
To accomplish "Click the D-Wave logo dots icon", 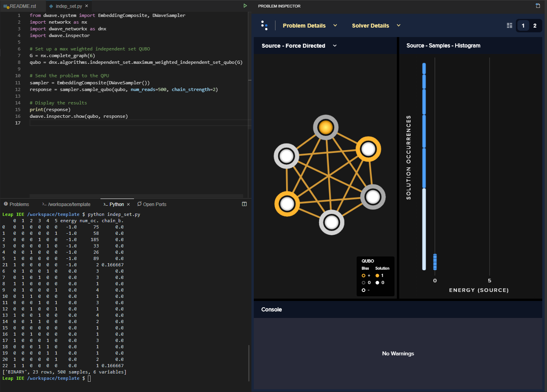I will click(264, 26).
